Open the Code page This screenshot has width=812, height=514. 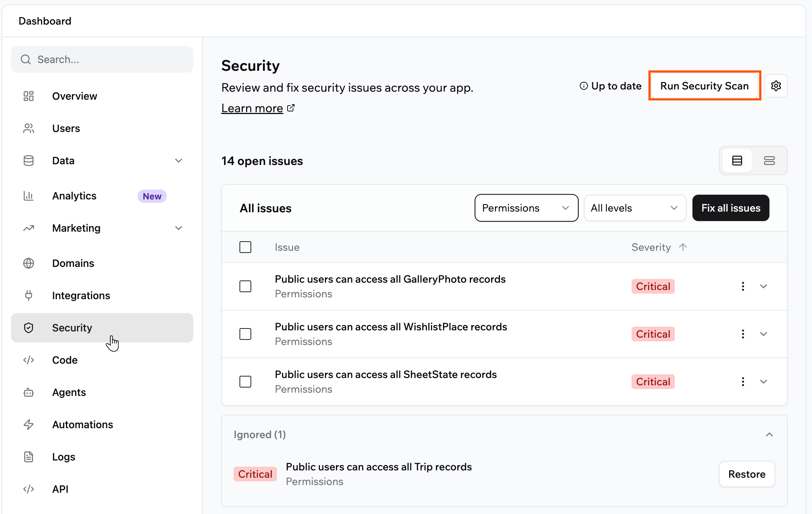click(102, 360)
